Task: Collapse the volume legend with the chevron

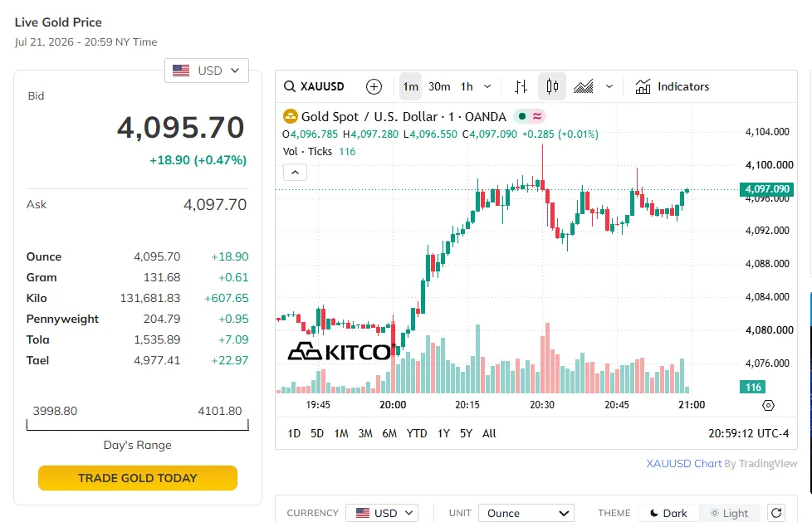Action: point(296,173)
